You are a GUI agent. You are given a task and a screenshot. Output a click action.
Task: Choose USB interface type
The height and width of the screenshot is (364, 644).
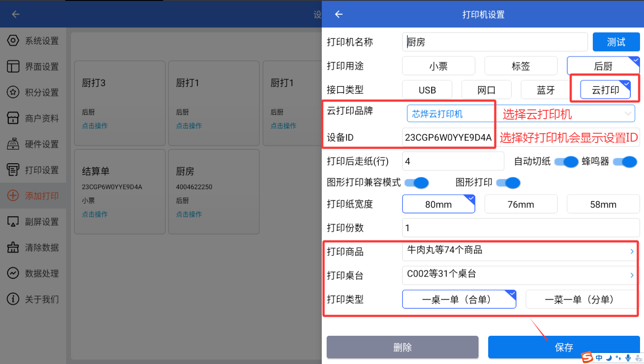pyautogui.click(x=427, y=90)
